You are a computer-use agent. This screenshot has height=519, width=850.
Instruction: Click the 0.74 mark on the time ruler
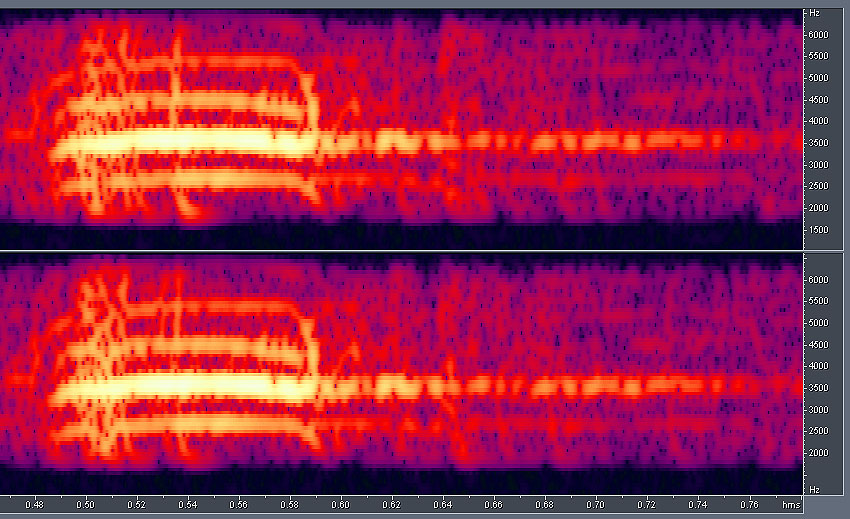click(x=698, y=505)
